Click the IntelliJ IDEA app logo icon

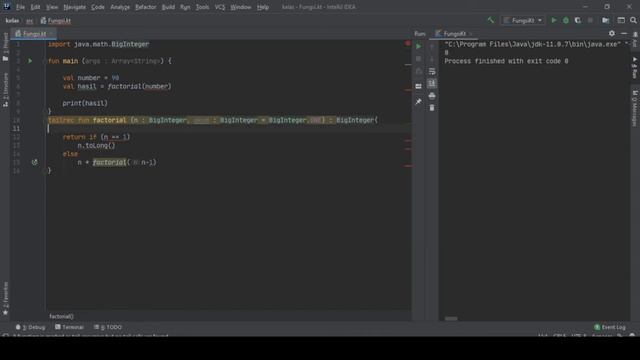click(x=7, y=7)
